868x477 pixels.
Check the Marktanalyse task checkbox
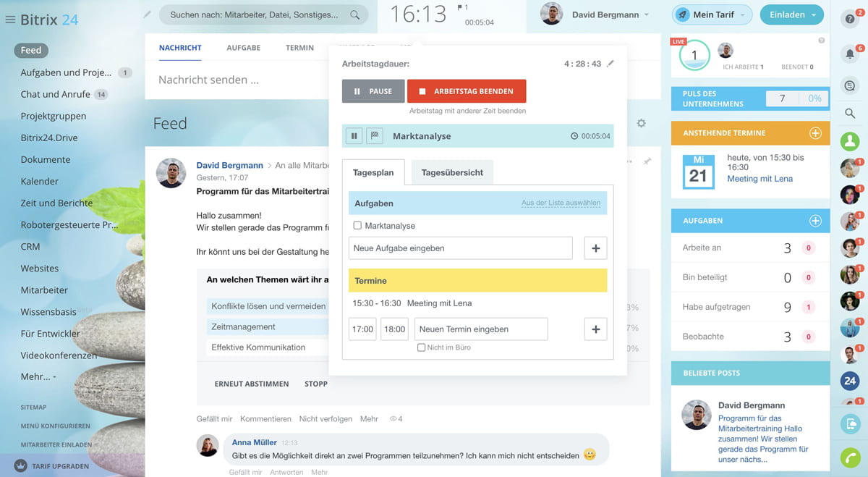coord(357,226)
